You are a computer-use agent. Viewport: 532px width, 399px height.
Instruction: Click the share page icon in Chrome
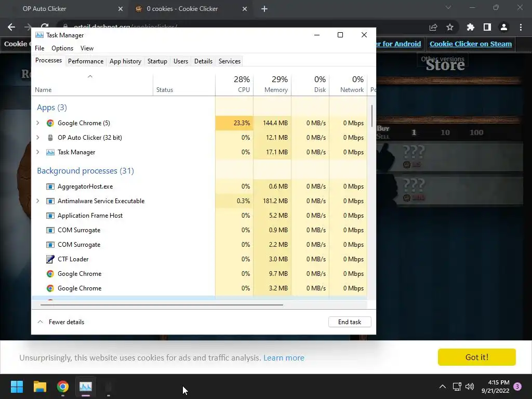pyautogui.click(x=433, y=27)
